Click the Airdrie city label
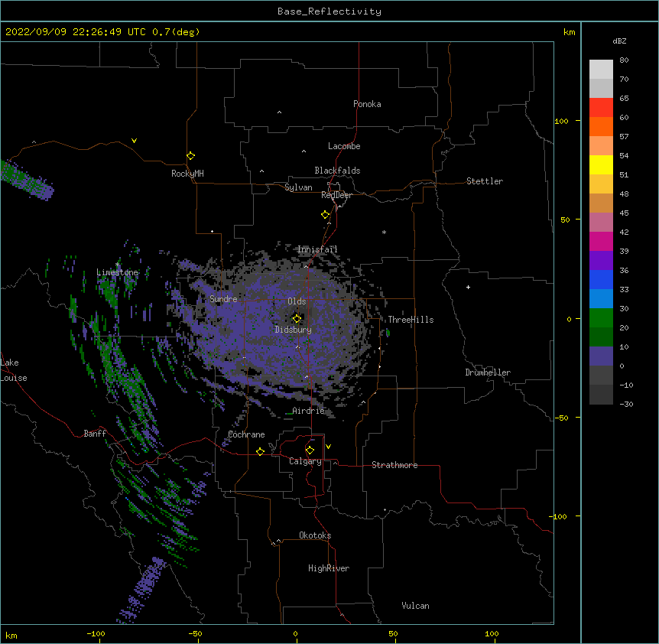Image resolution: width=659 pixels, height=644 pixels. pyautogui.click(x=309, y=411)
